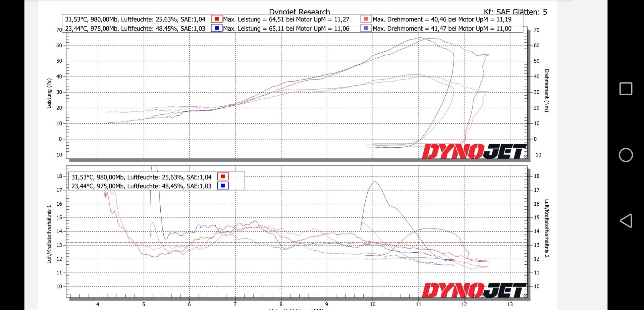This screenshot has height=310, width=644.
Task: Tap the Android back triangle button
Action: (x=626, y=221)
